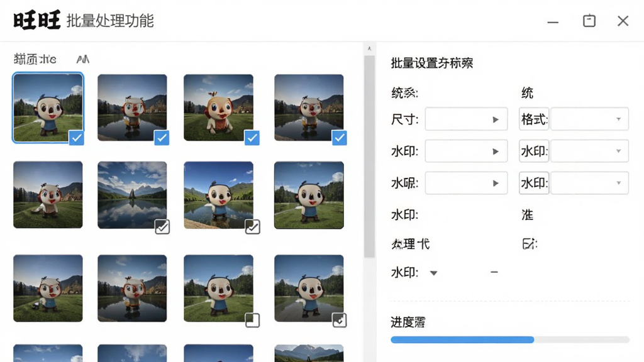This screenshot has width=644, height=362.
Task: Select the mountain lake landscape thumbnail without a character
Action: (132, 195)
